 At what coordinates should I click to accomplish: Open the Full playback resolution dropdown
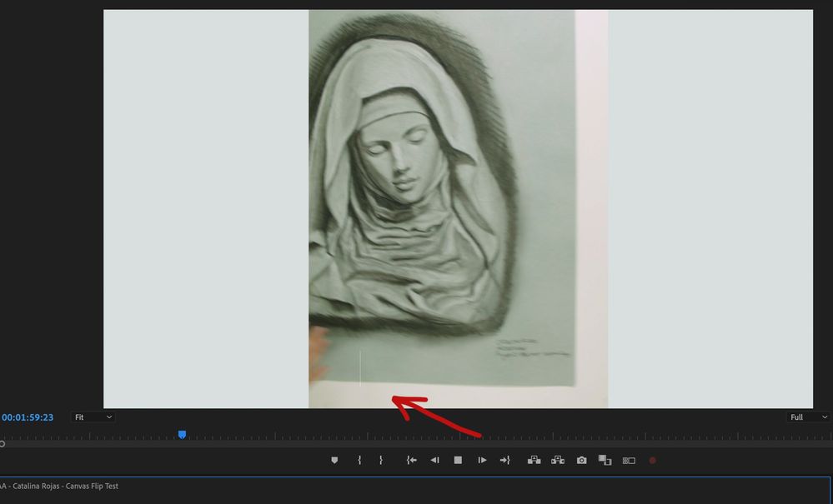(803, 417)
